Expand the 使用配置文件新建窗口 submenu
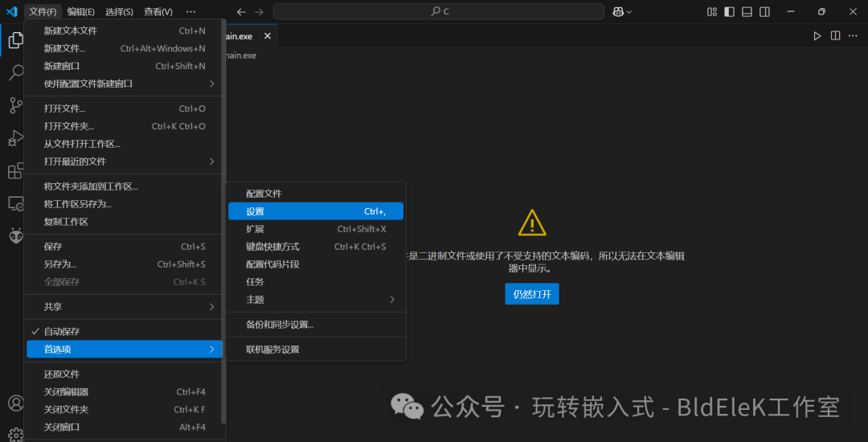This screenshot has width=868, height=442. (x=125, y=84)
